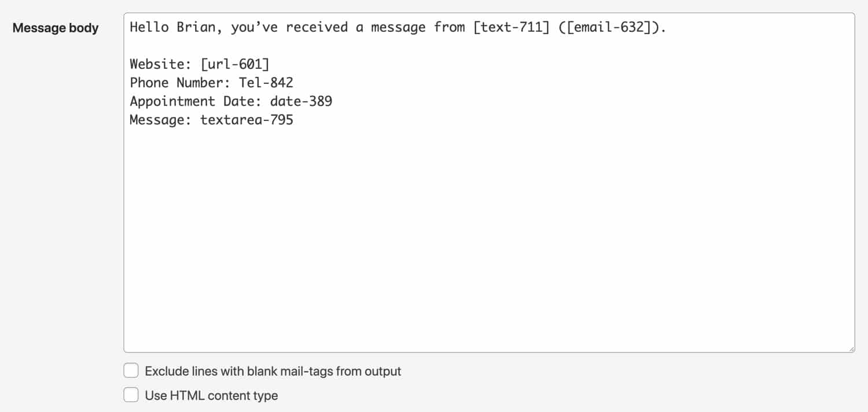
Task: Click the blank second line of the textarea
Action: [347, 46]
